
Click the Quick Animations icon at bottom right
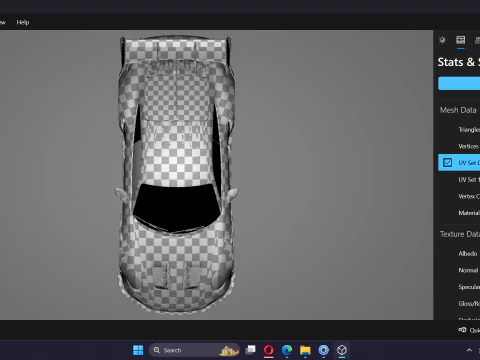[462, 330]
